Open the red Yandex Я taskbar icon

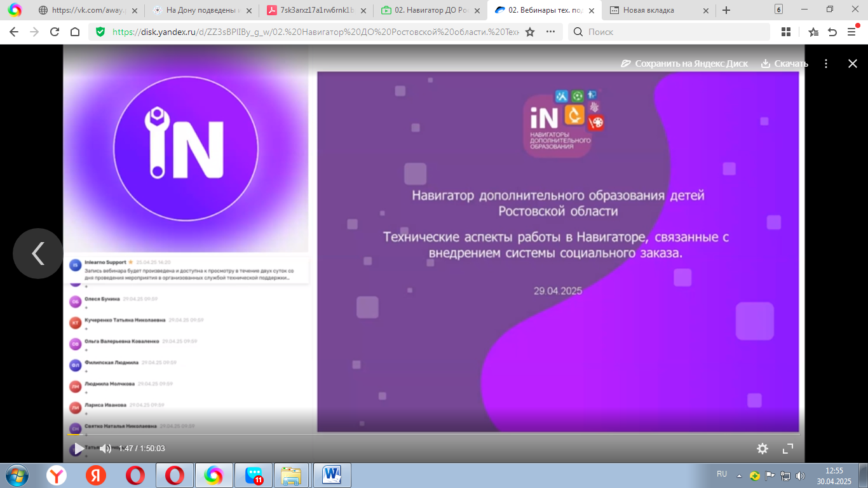pos(96,475)
